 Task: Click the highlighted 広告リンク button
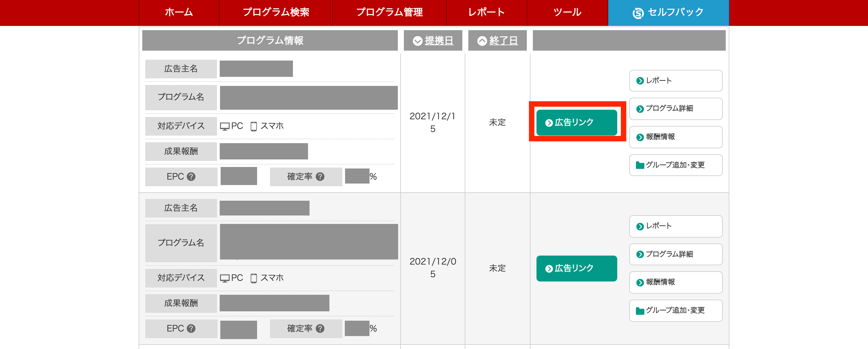(x=577, y=122)
